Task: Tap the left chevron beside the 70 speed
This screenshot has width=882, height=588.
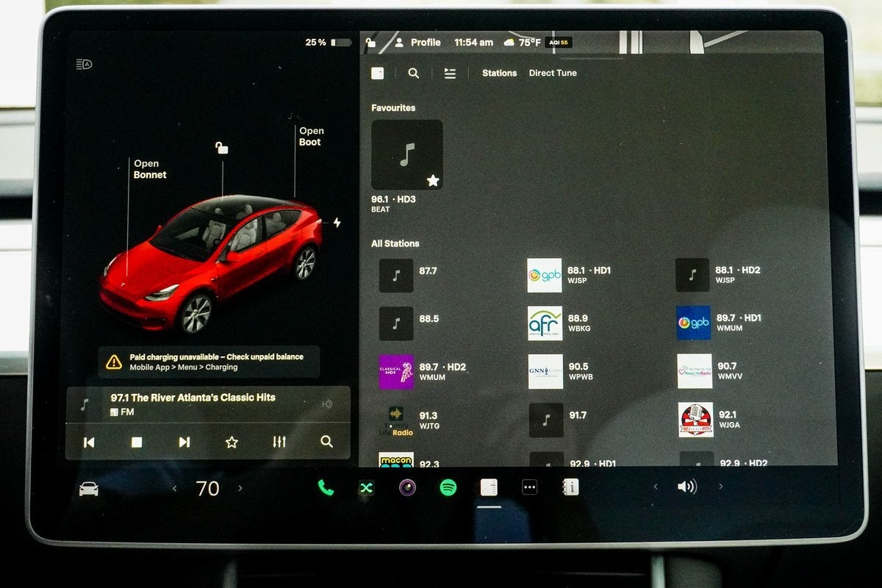Action: 174,488
